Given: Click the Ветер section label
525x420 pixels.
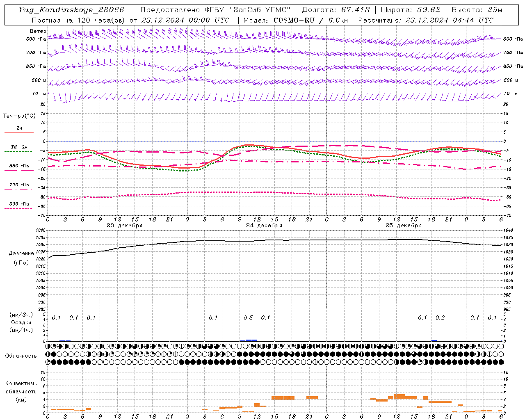Looking at the screenshot, I should coord(38,31).
